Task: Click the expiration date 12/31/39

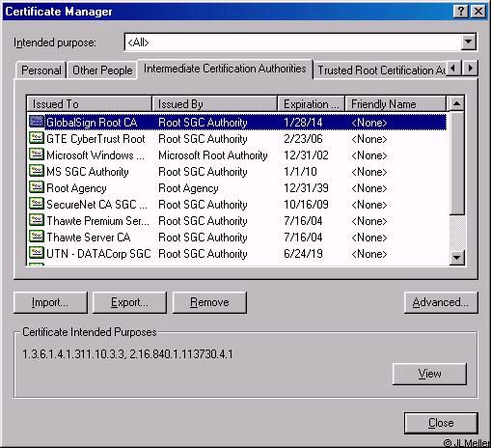Action: coord(306,187)
